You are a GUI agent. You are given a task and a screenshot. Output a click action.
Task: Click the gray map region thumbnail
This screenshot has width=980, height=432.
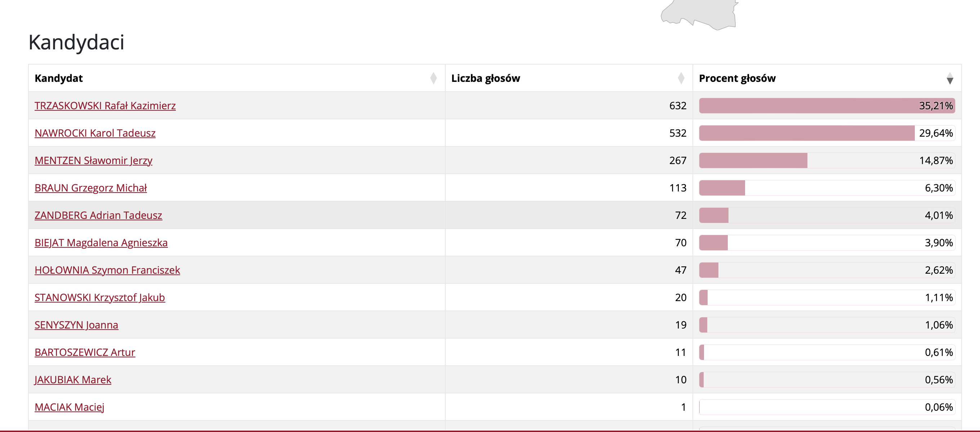point(699,14)
